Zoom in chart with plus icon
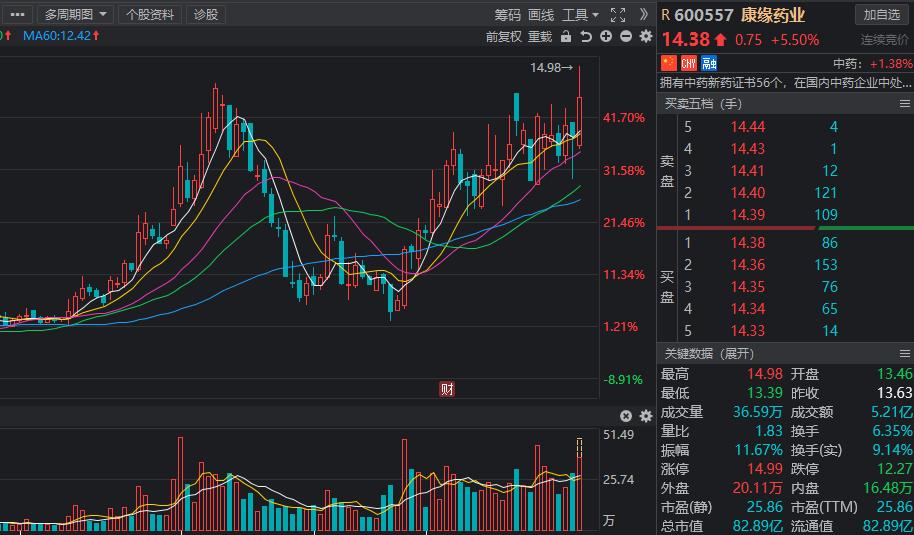 coord(606,37)
